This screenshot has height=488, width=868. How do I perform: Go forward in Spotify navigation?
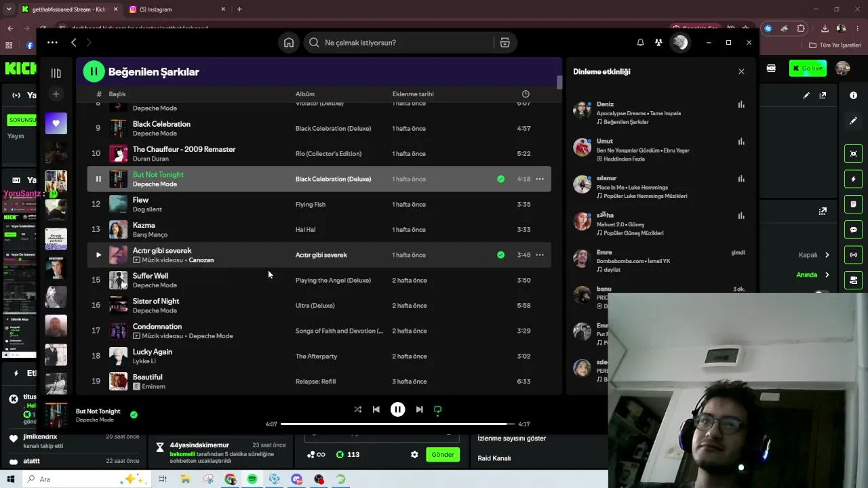[89, 43]
